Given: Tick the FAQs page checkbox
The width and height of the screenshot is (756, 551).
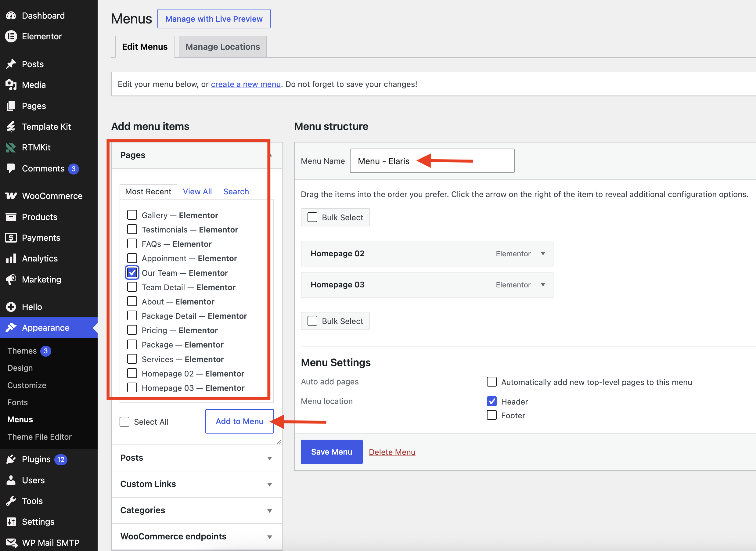Looking at the screenshot, I should [132, 243].
